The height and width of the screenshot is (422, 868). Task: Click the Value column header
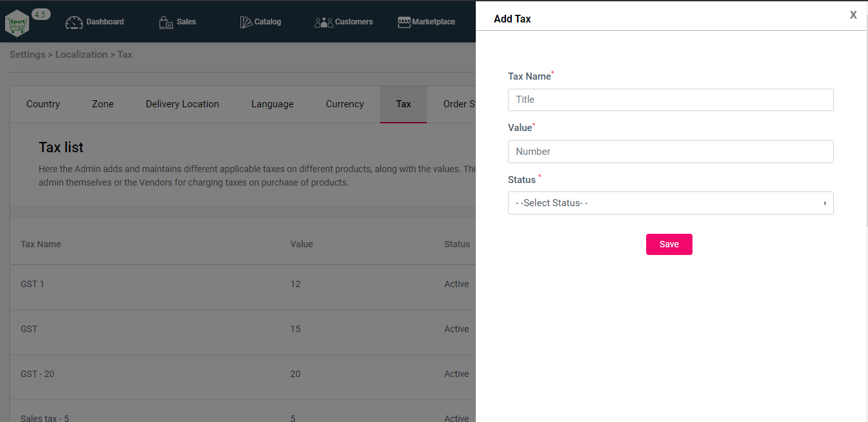(x=302, y=244)
